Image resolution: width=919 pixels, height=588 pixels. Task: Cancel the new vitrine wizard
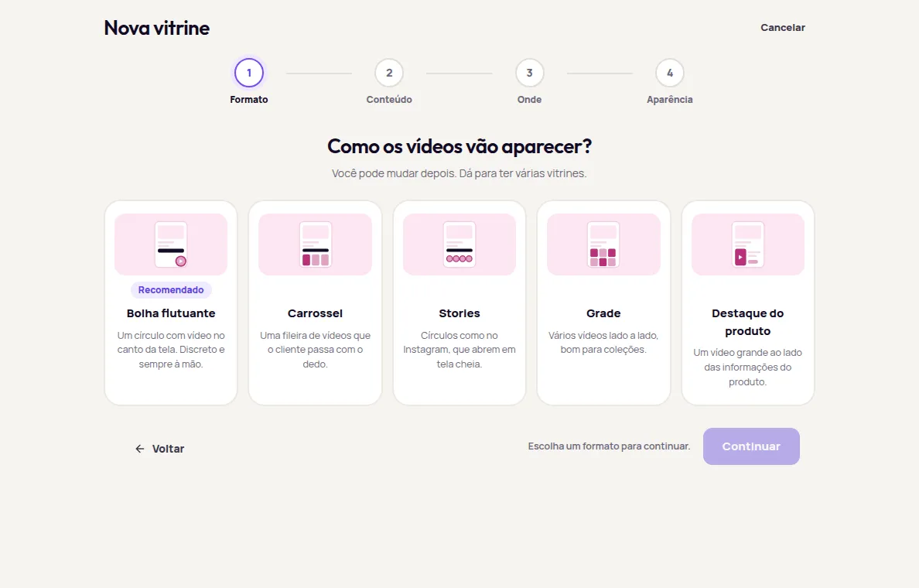point(782,28)
